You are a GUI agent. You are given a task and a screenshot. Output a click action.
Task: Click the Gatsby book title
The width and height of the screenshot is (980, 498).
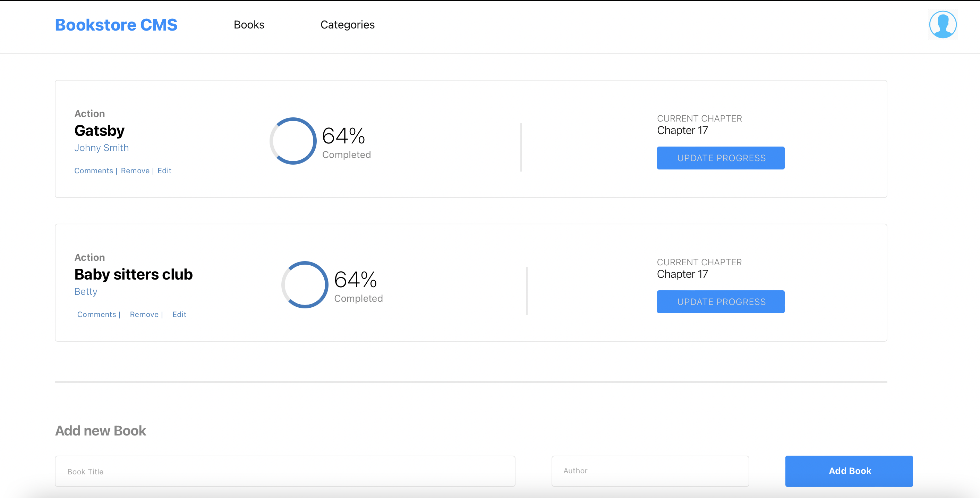(99, 131)
